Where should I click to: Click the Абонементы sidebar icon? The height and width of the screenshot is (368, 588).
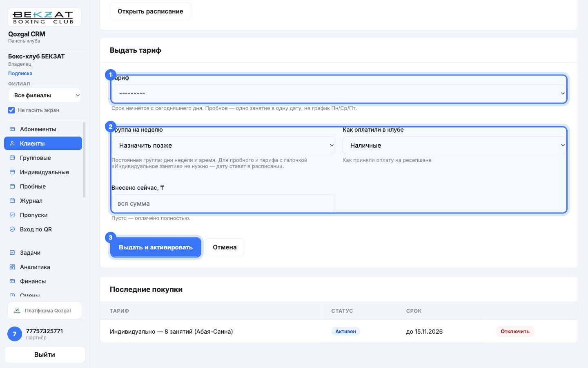(x=12, y=129)
